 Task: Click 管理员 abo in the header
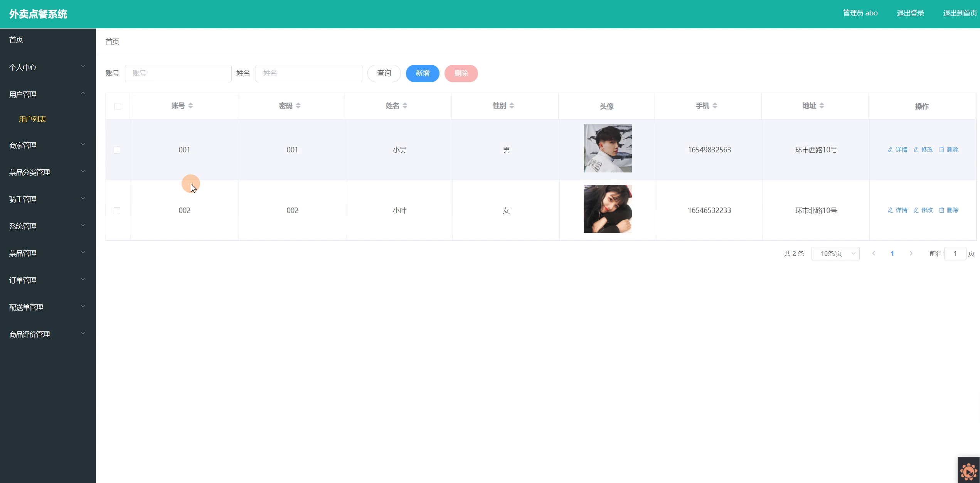coord(860,13)
